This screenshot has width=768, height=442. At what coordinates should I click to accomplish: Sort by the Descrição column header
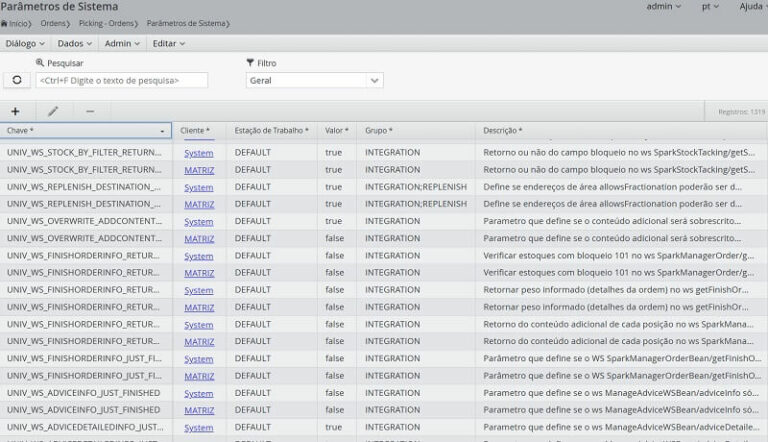[502, 131]
